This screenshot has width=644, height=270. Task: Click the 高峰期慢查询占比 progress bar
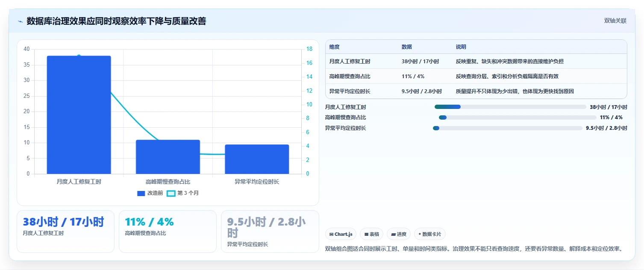click(x=518, y=117)
